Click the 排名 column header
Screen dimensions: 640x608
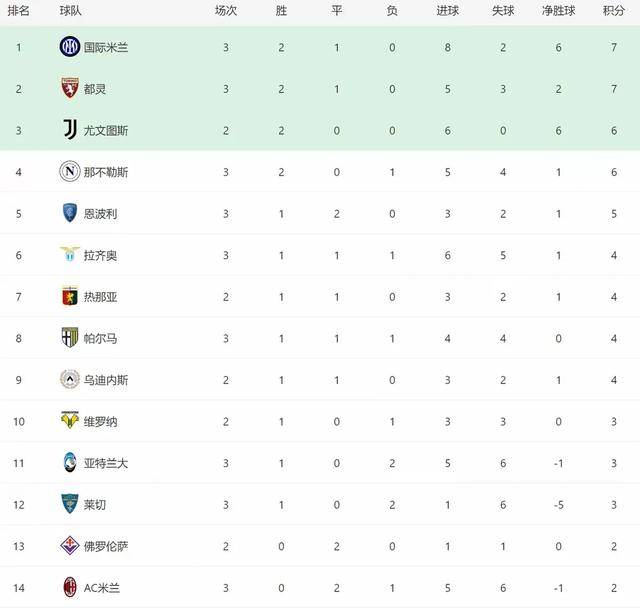pyautogui.click(x=18, y=10)
